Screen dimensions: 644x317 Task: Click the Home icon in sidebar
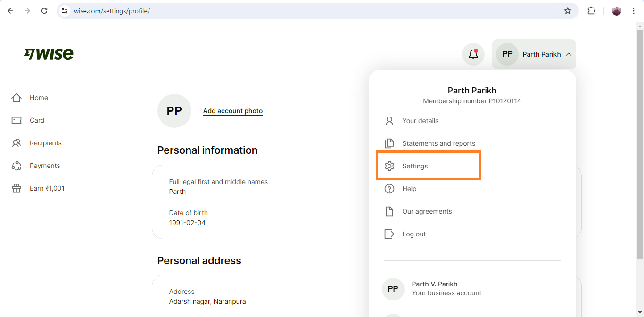(17, 98)
